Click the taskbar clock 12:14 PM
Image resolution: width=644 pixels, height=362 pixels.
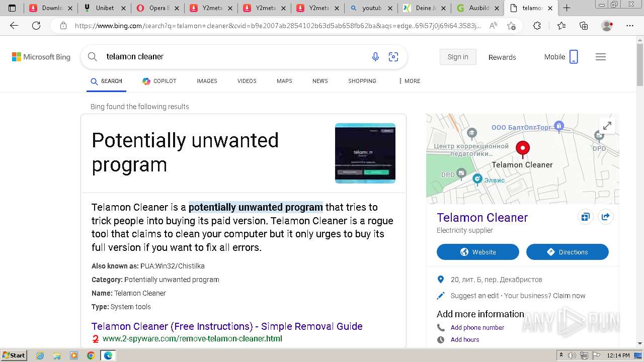click(618, 355)
